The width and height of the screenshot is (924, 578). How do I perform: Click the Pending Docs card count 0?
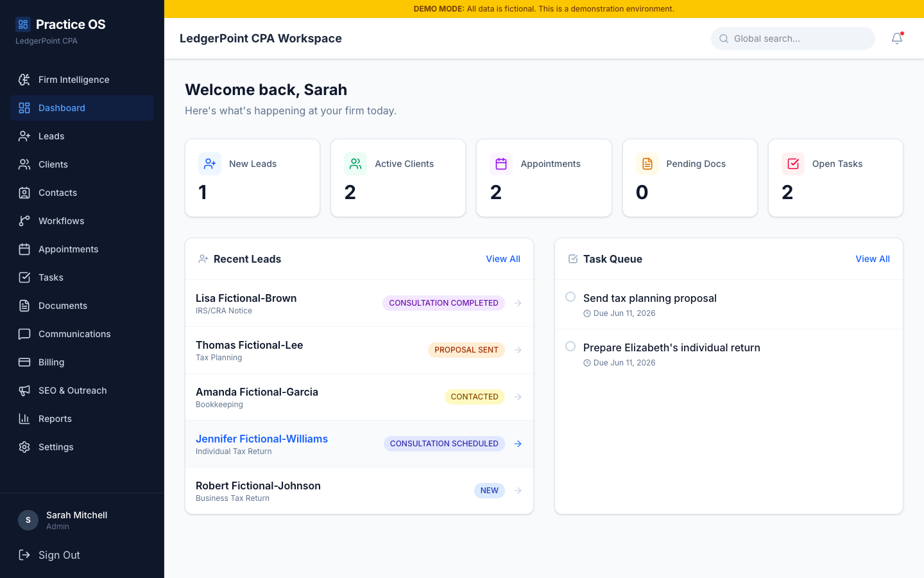(642, 192)
